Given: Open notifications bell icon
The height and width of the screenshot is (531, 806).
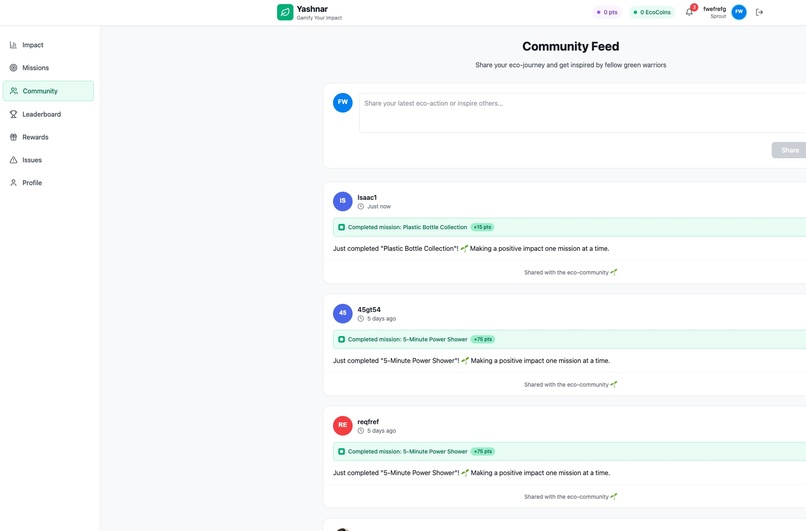Looking at the screenshot, I should pos(689,12).
